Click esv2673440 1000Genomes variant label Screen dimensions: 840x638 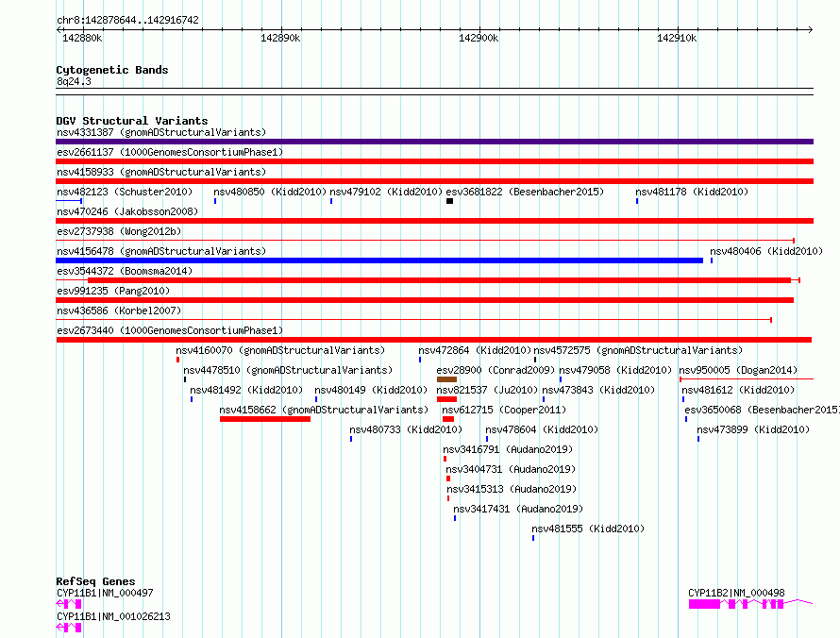[x=170, y=330]
